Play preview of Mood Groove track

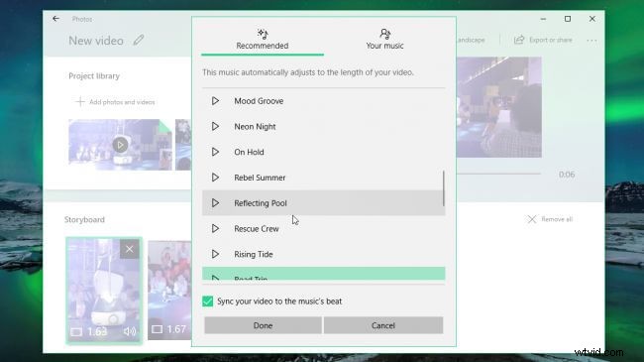click(x=215, y=101)
